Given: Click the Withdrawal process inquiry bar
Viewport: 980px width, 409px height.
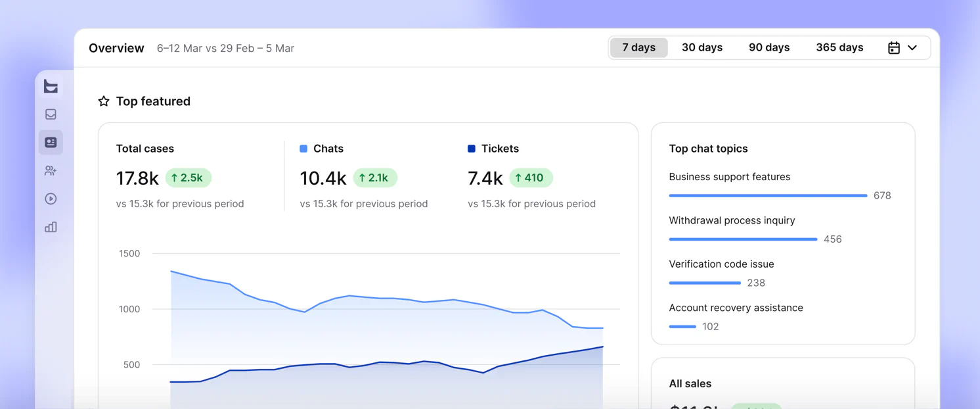Looking at the screenshot, I should pos(743,239).
